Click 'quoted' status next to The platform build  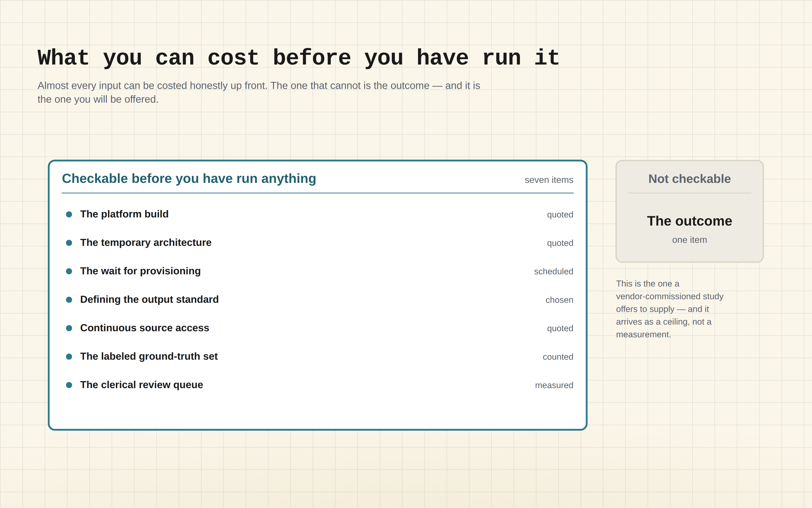point(560,215)
